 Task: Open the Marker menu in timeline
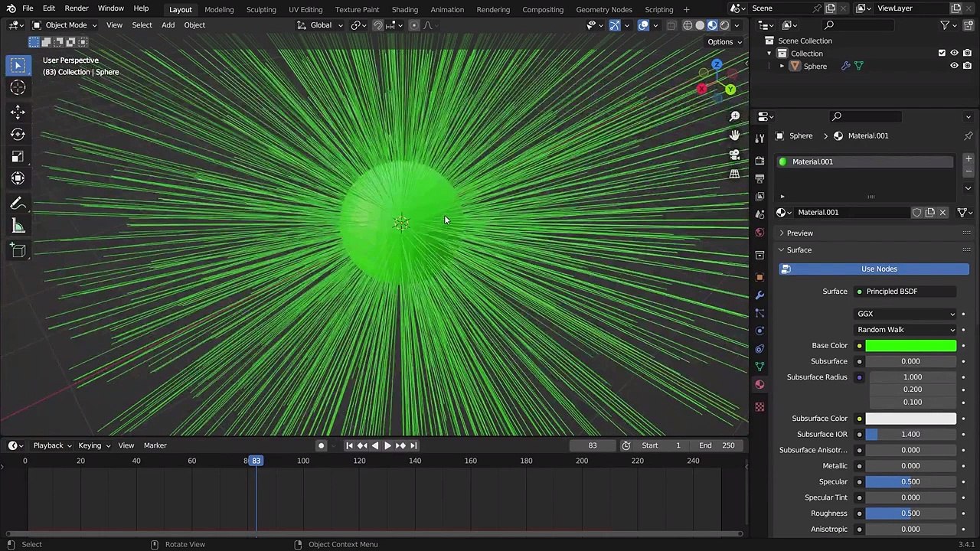tap(155, 445)
